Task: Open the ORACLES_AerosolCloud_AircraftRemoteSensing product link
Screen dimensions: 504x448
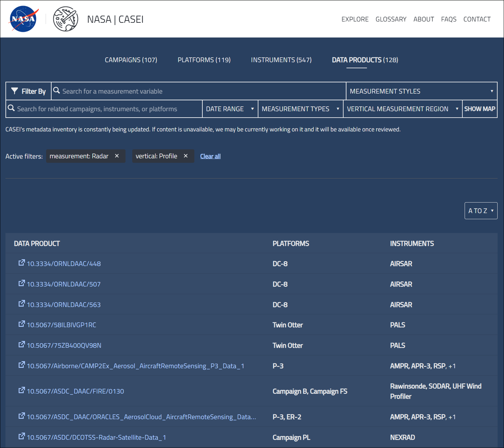Action: [x=142, y=417]
